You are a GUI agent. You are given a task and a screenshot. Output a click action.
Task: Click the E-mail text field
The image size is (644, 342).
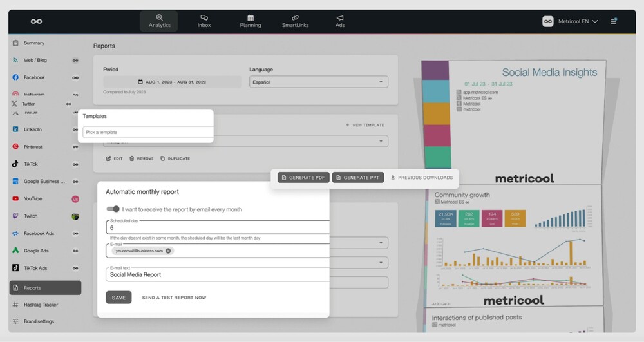[x=218, y=274]
